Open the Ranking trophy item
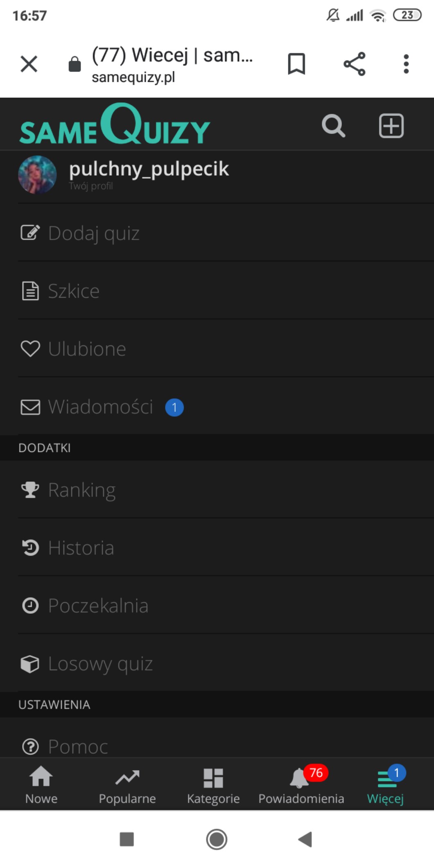The width and height of the screenshot is (434, 868). (x=82, y=490)
